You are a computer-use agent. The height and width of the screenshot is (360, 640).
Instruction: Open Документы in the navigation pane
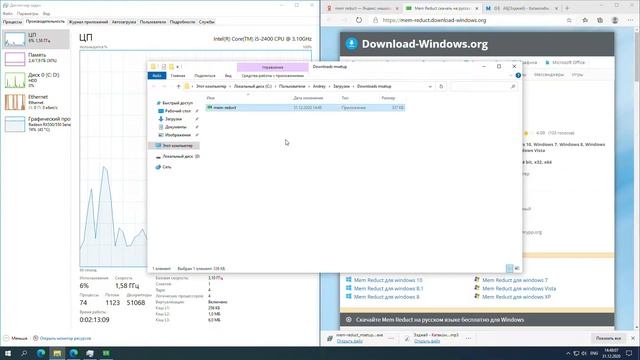pos(176,127)
